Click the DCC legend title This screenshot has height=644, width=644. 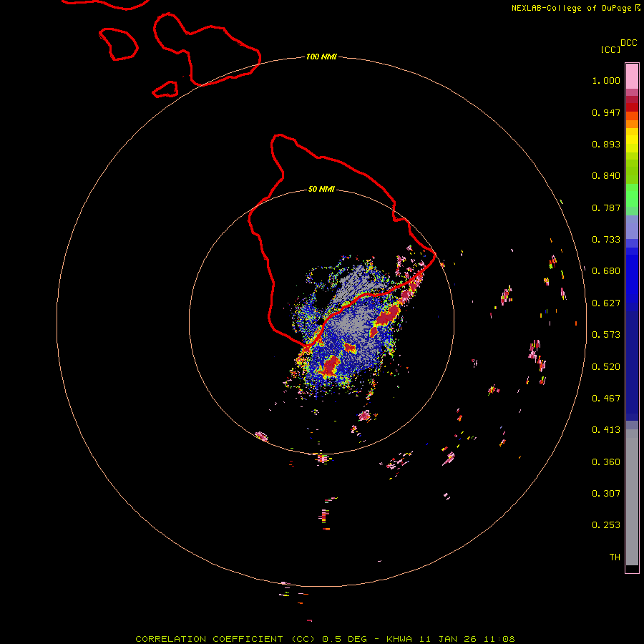click(628, 43)
